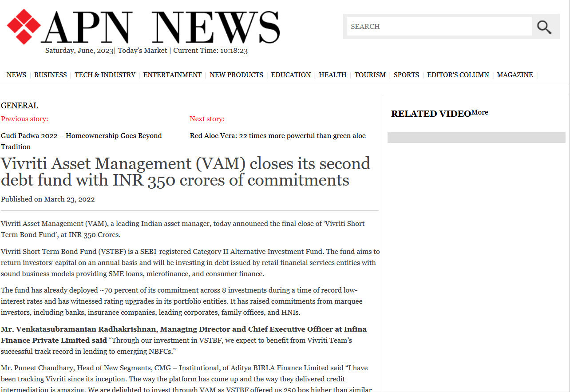Open the EDITOR'S COLUMN section
Screen dimensions: 570x392
click(458, 75)
